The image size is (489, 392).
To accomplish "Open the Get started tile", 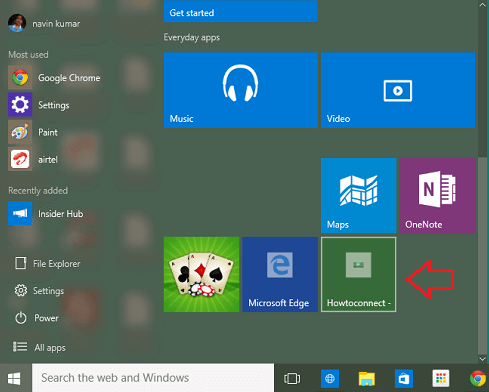I will (x=241, y=11).
